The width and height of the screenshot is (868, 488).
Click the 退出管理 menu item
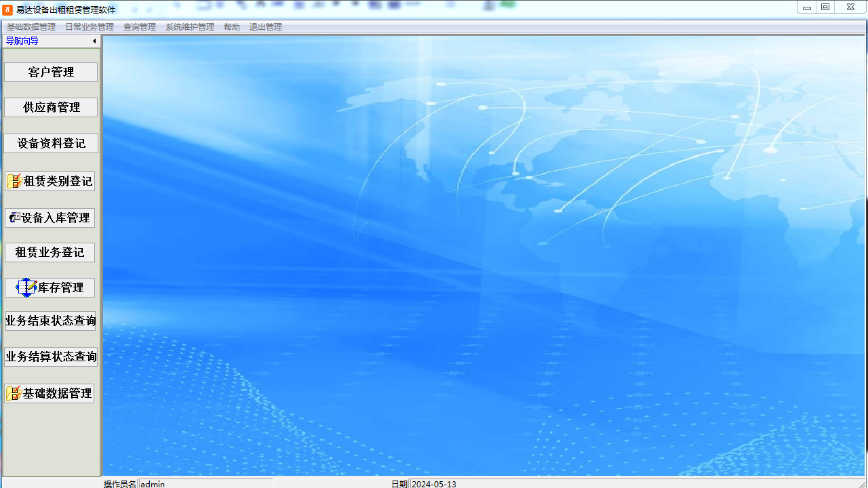tap(266, 27)
